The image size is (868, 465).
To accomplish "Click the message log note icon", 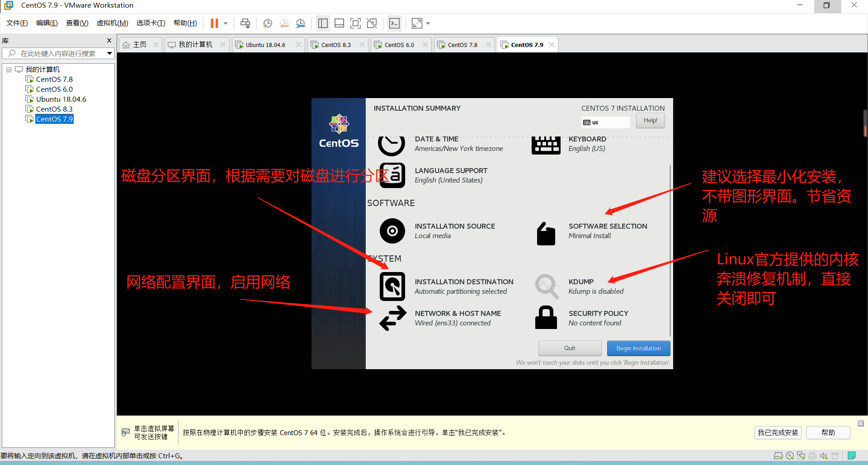I will coord(852,456).
